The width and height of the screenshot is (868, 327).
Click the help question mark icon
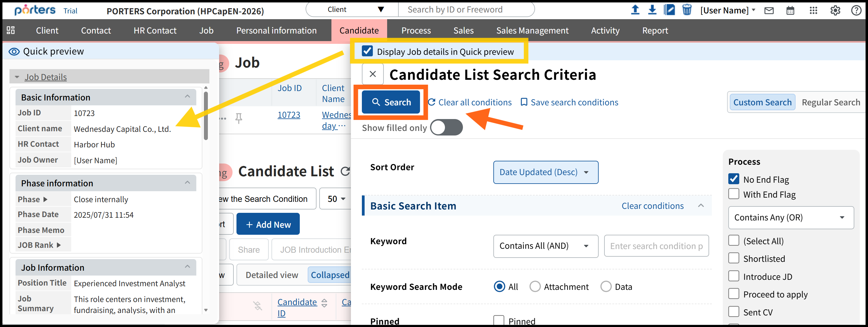[856, 11]
